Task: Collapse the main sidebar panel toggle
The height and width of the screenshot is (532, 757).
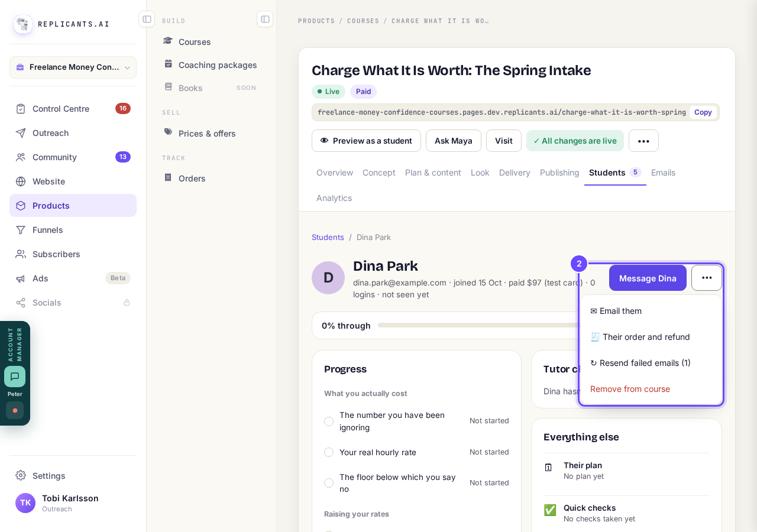Action: click(147, 19)
